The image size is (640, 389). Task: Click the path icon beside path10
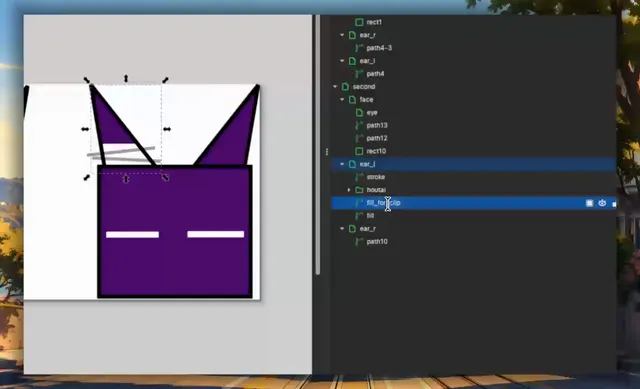point(359,241)
